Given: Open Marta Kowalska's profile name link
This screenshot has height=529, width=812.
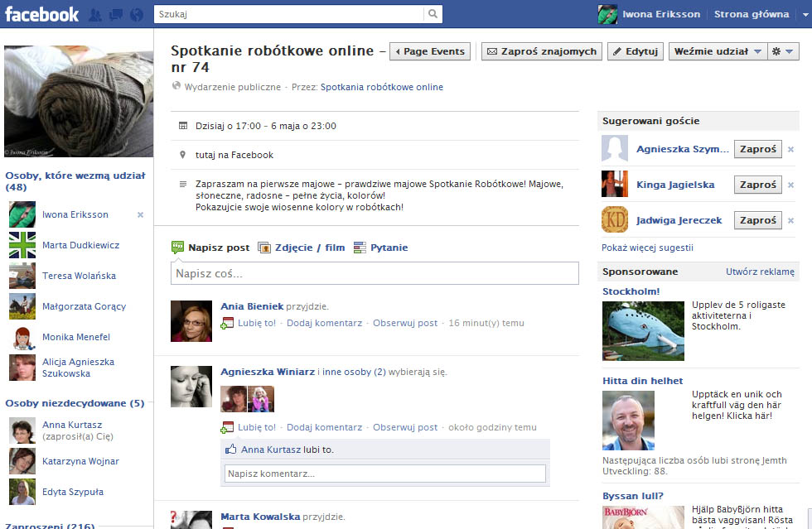Looking at the screenshot, I should (x=260, y=517).
